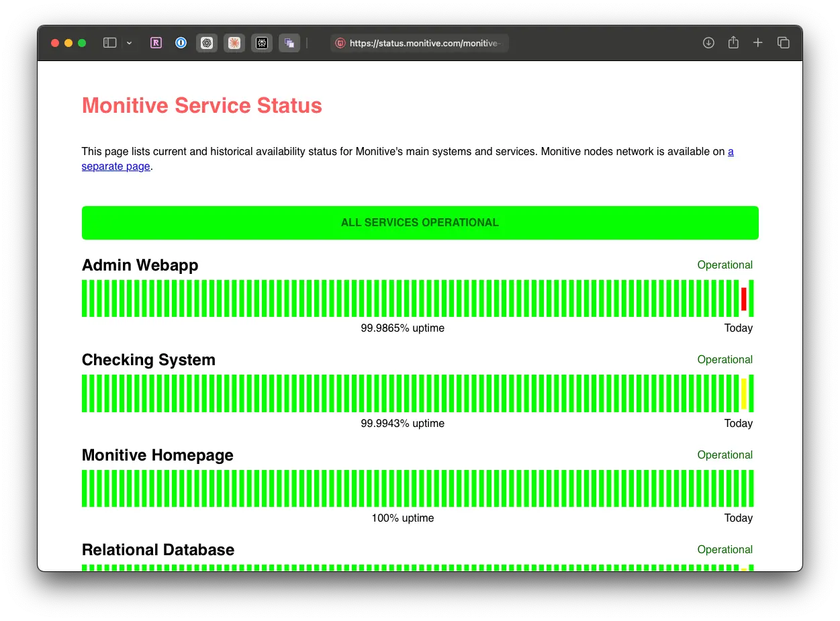The image size is (840, 621).
Task: Click the Share icon in the toolbar
Action: click(x=733, y=42)
